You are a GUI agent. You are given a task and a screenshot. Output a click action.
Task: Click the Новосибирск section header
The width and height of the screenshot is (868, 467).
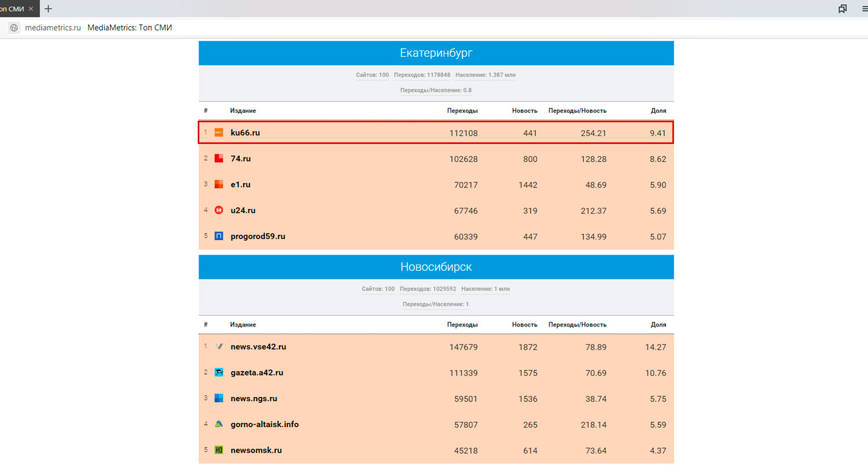[x=436, y=267]
